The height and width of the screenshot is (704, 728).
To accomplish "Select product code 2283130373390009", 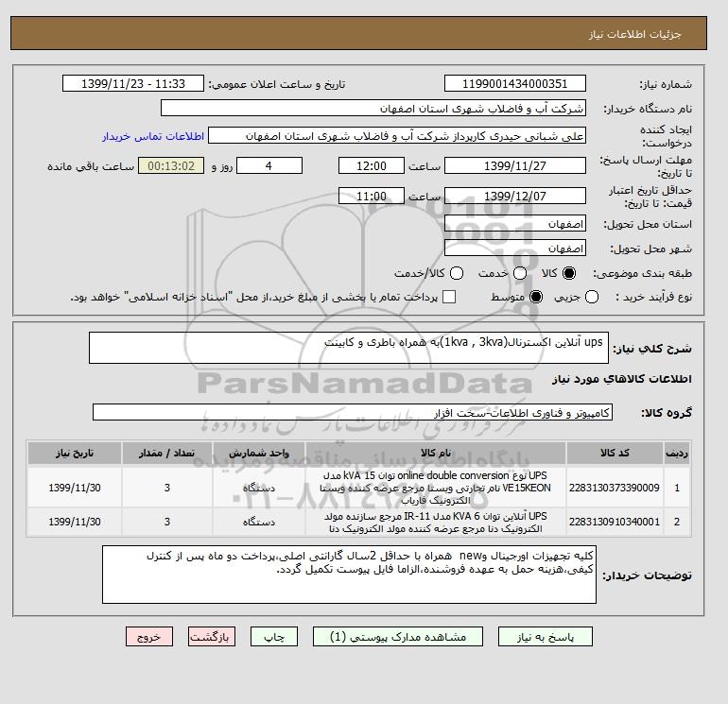I will 615,488.
